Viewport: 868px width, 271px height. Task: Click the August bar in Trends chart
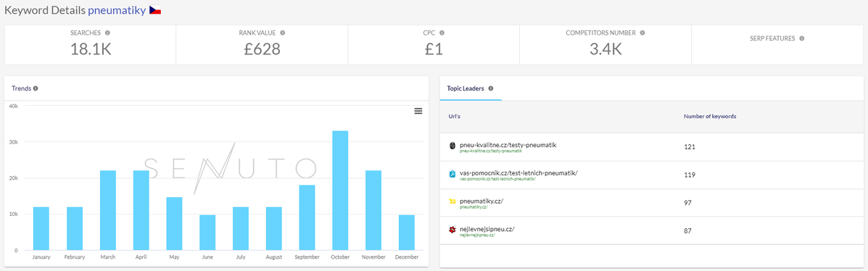(273, 228)
